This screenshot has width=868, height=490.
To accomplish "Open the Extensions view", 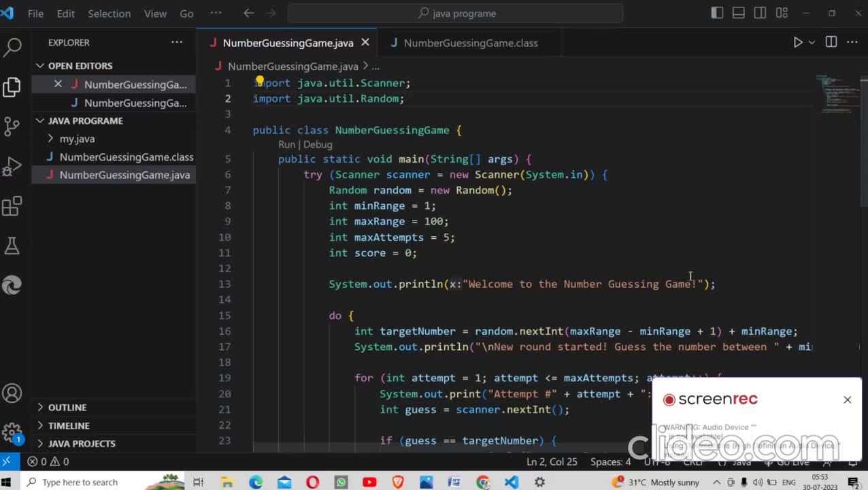I will coord(12,206).
